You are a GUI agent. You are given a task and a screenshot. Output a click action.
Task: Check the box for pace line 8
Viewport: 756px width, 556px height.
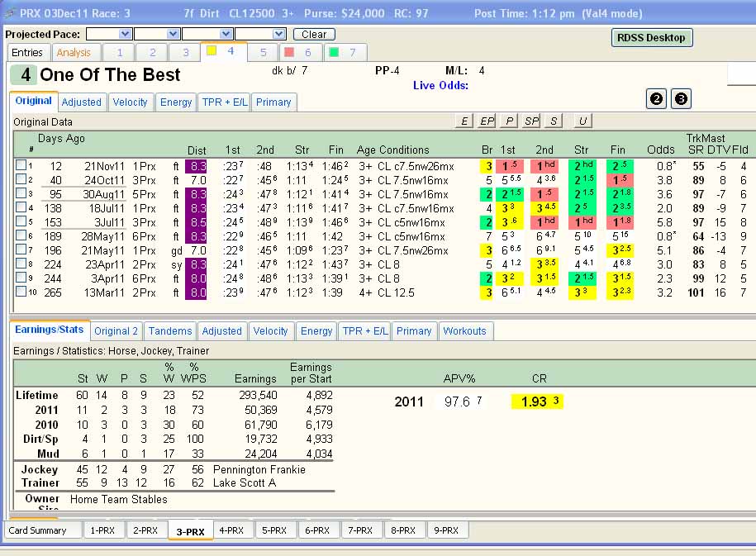coord(21,264)
